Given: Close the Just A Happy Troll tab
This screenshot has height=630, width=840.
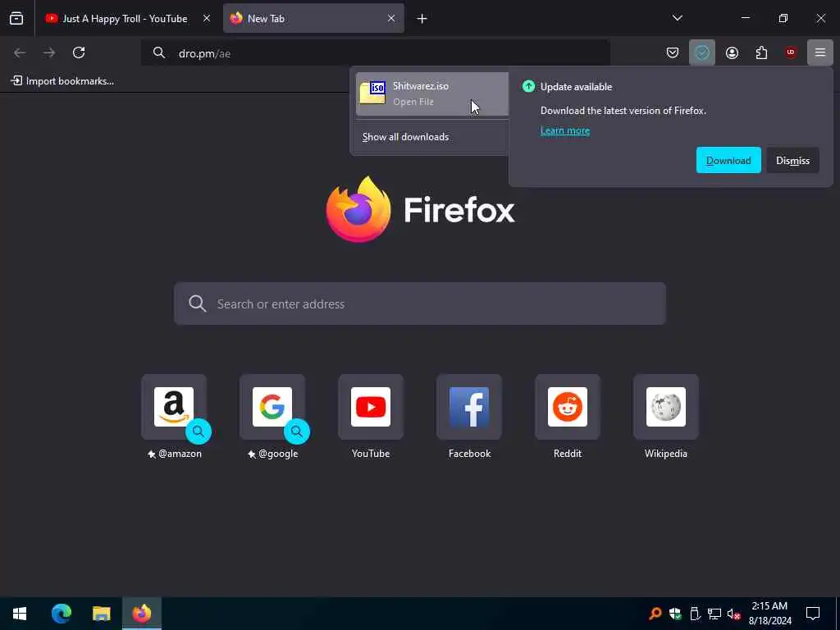Looking at the screenshot, I should [x=206, y=19].
